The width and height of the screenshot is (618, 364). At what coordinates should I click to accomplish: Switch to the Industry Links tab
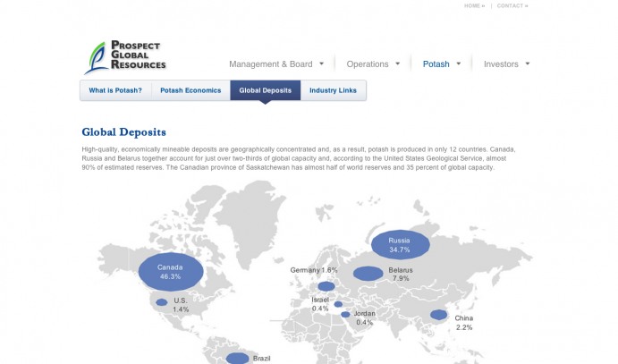click(x=333, y=90)
